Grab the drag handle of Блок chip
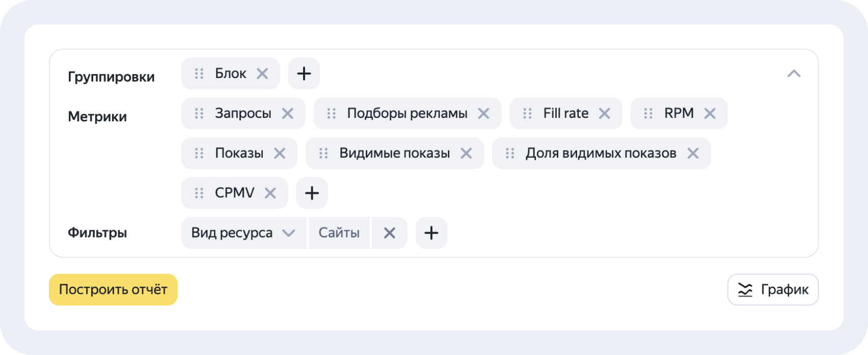The image size is (868, 355). click(x=199, y=74)
